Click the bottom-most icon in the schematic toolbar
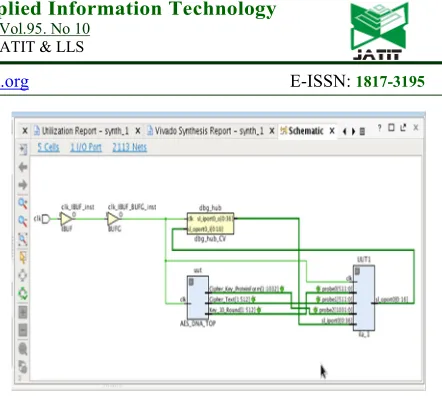 (x=23, y=367)
